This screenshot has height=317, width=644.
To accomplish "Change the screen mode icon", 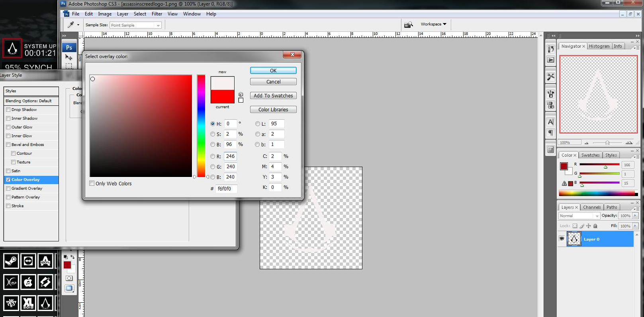I will point(69,288).
